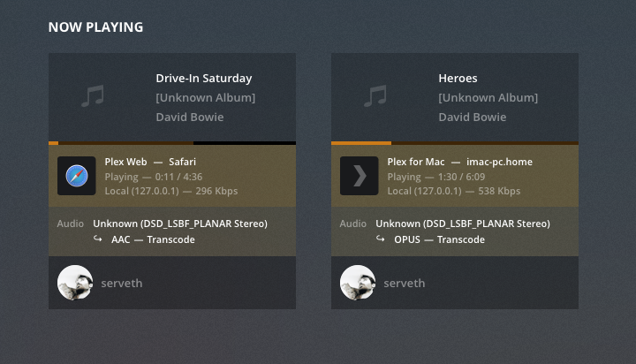
Task: Click the Plex for Mac chevron icon
Action: 359,176
